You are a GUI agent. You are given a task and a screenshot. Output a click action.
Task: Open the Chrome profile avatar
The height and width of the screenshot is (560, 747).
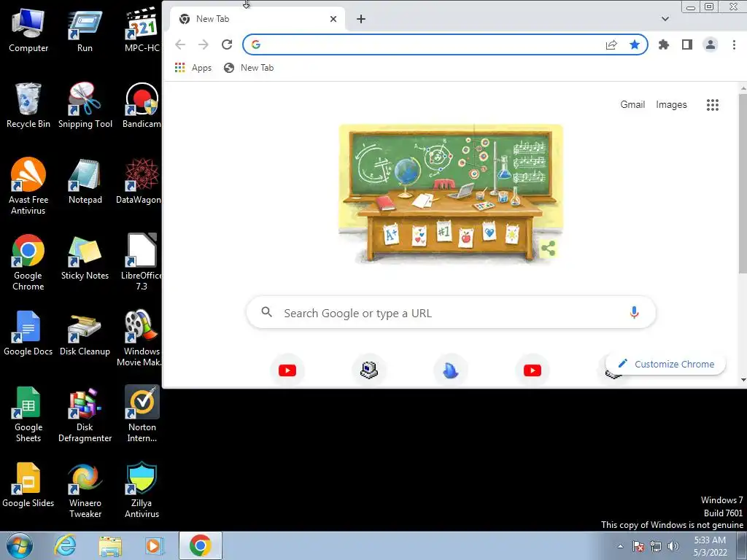click(x=711, y=44)
